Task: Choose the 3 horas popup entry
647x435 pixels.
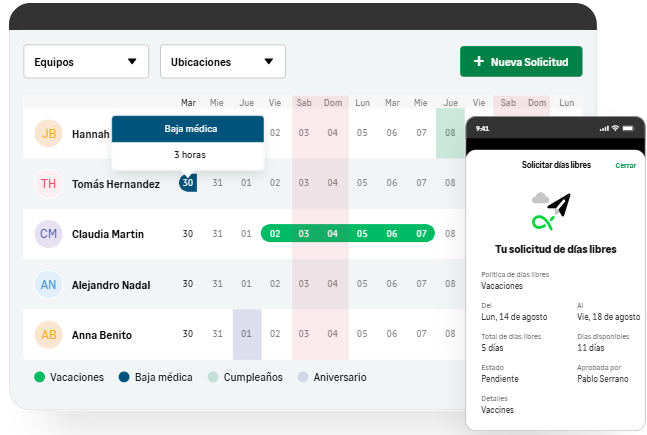Action: coord(188,155)
